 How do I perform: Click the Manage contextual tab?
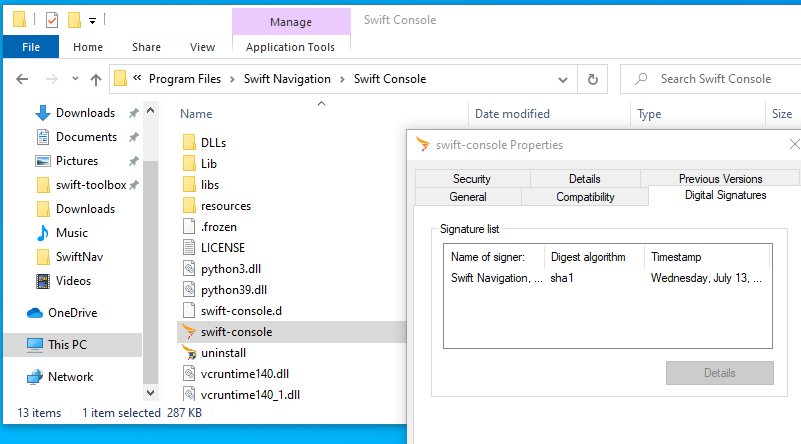point(291,22)
